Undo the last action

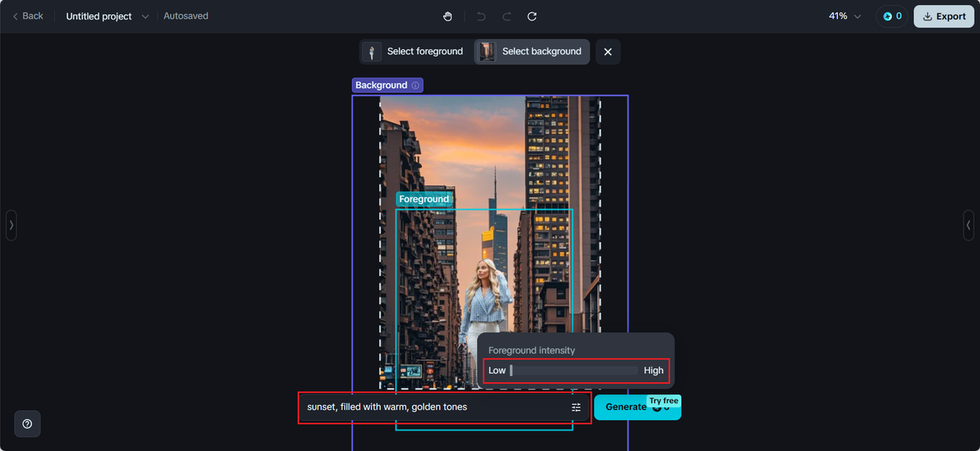coord(481,16)
